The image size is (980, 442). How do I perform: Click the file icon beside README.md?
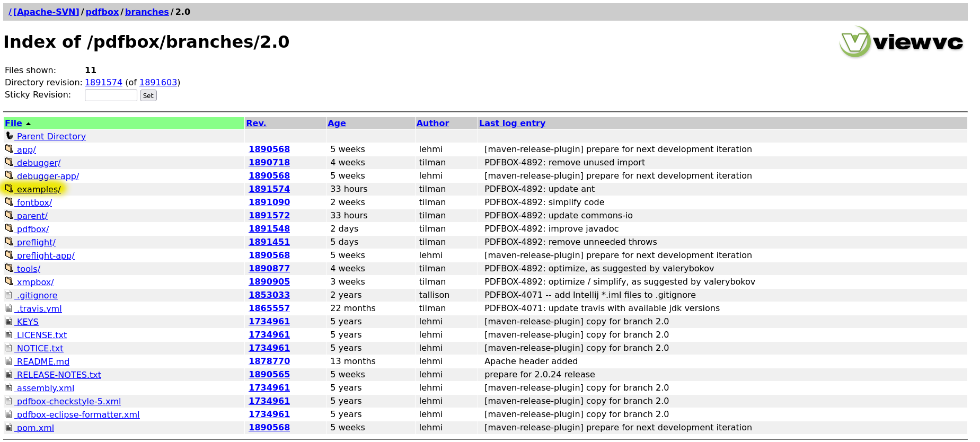pyautogui.click(x=8, y=361)
